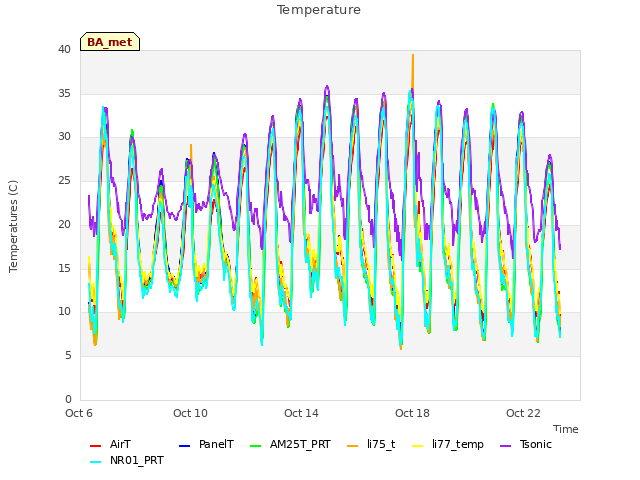Hide the Tsonic series via legend
This screenshot has height=480, width=640.
pyautogui.click(x=526, y=444)
